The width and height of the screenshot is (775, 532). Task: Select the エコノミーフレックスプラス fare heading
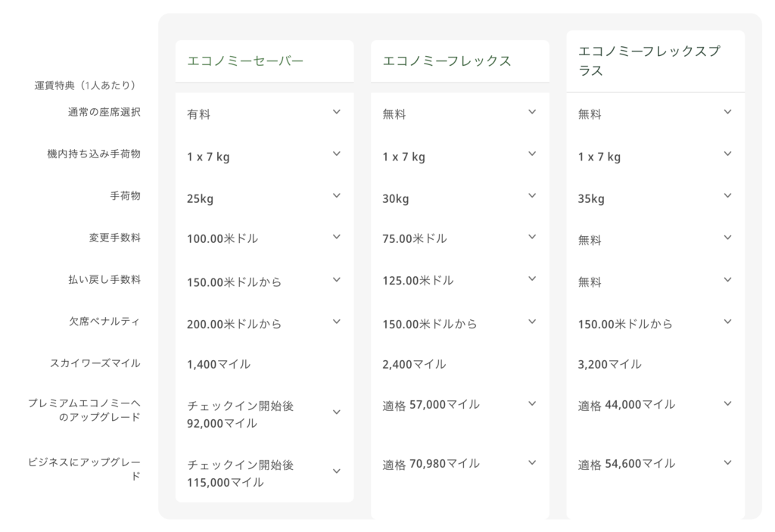click(x=649, y=61)
